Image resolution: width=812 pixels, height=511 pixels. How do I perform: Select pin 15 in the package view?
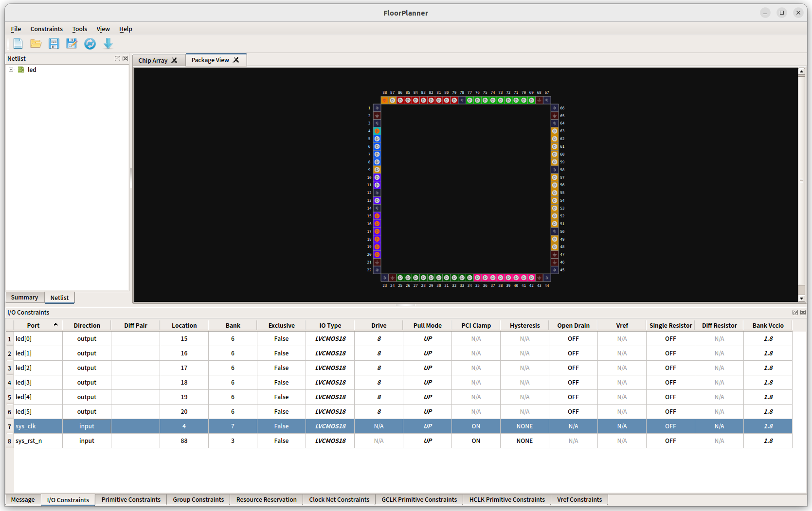[377, 216]
